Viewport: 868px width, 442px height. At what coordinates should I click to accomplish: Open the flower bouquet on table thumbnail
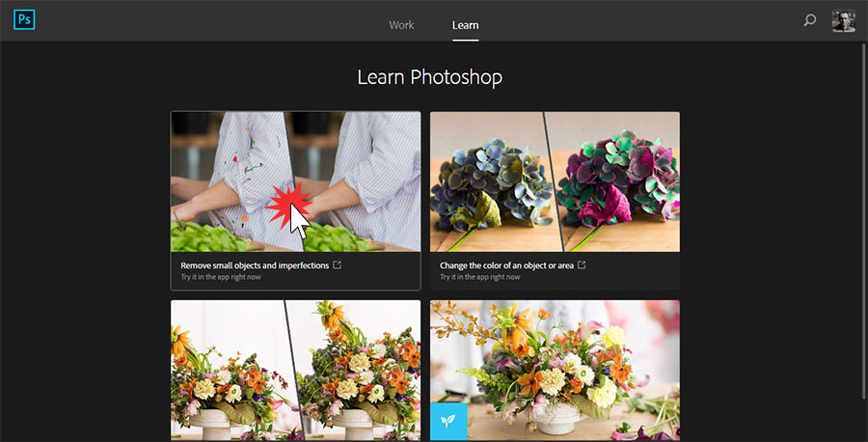pyautogui.click(x=555, y=371)
